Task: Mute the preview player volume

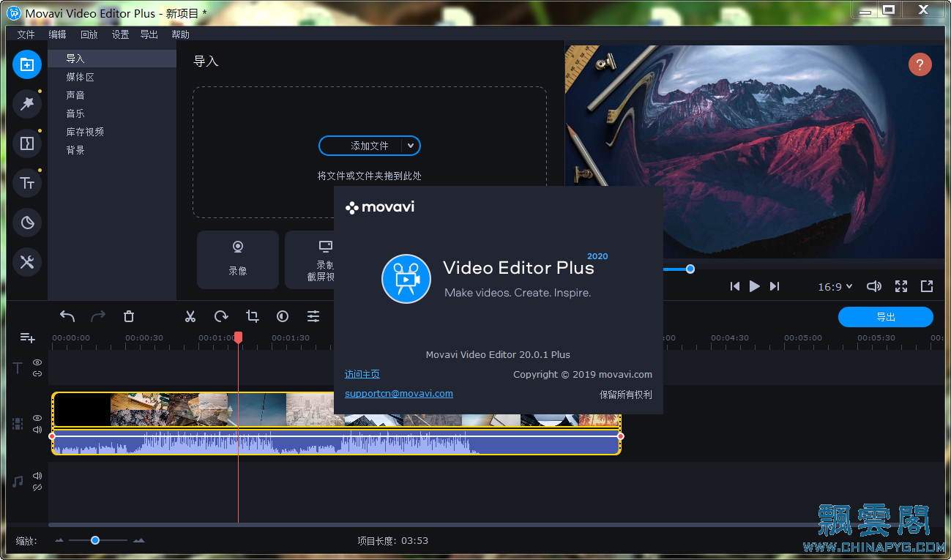Action: tap(874, 286)
